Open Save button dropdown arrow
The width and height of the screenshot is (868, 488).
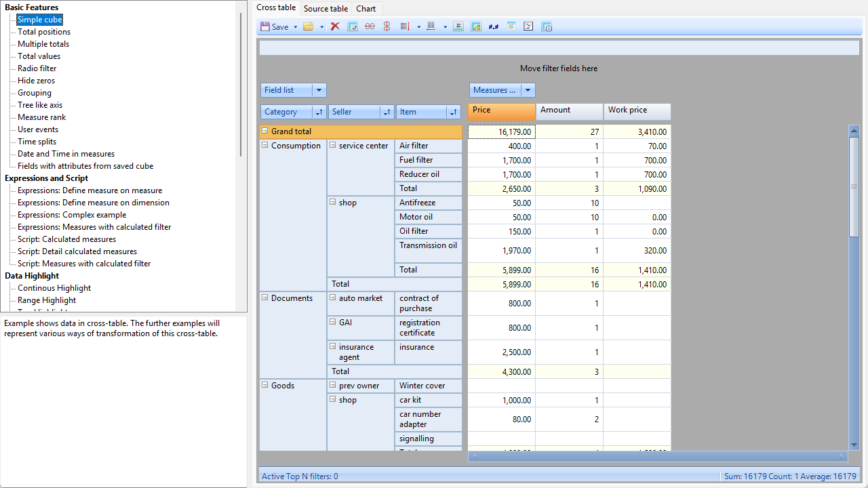(296, 27)
